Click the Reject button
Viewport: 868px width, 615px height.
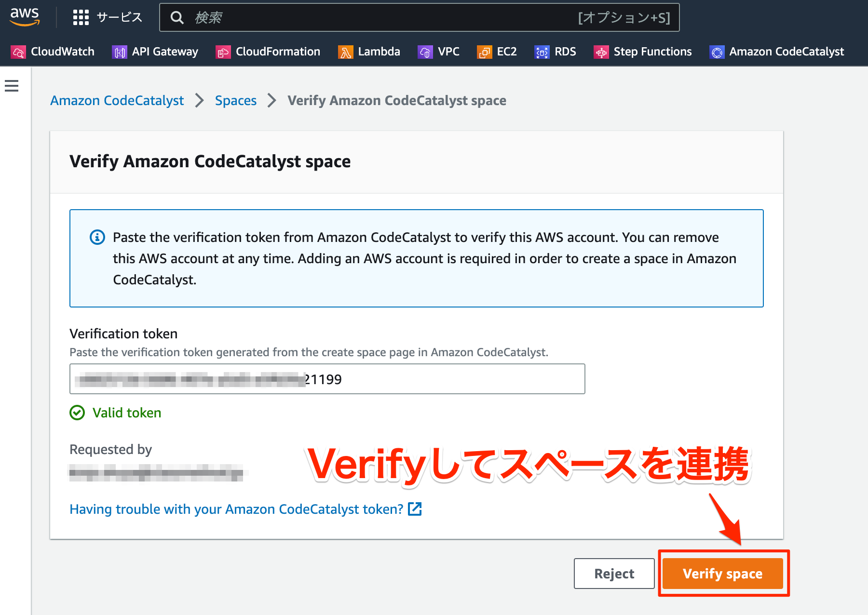pyautogui.click(x=613, y=574)
